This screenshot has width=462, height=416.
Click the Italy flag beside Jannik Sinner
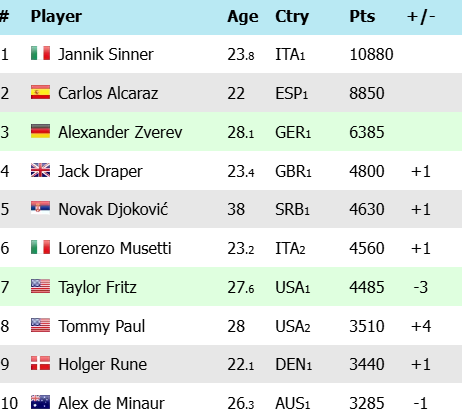(x=40, y=53)
